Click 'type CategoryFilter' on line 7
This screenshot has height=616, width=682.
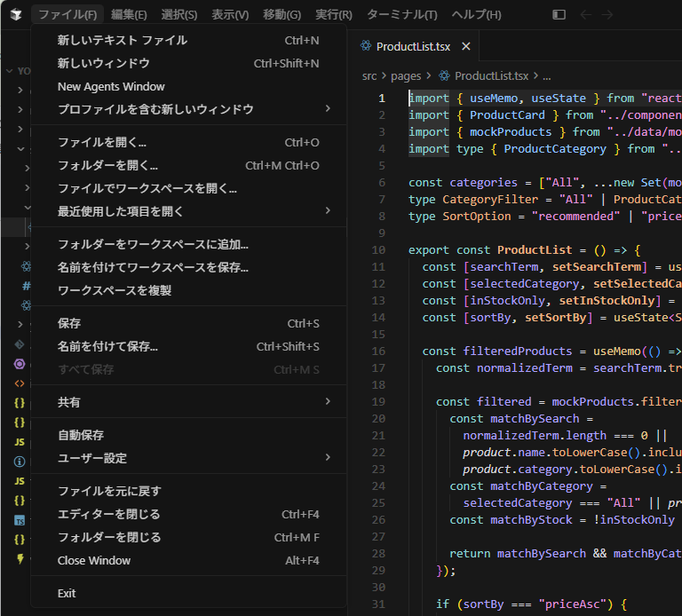(x=473, y=199)
